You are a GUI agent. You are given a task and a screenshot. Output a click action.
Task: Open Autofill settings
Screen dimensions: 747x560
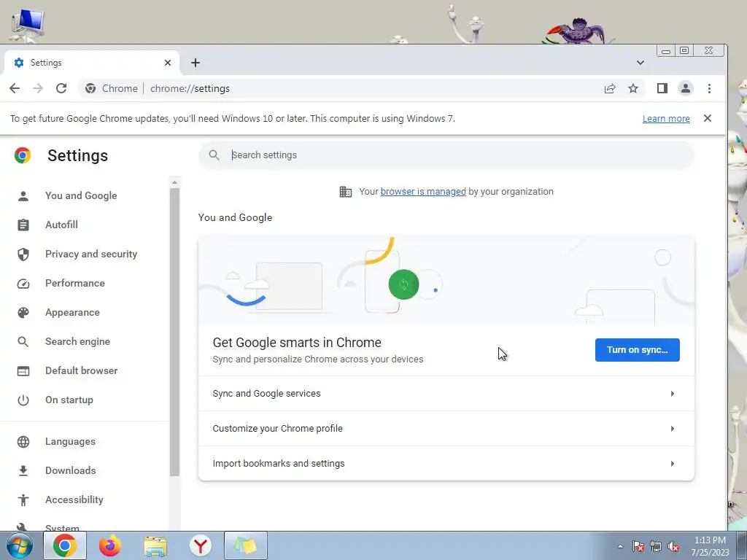pyautogui.click(x=61, y=225)
